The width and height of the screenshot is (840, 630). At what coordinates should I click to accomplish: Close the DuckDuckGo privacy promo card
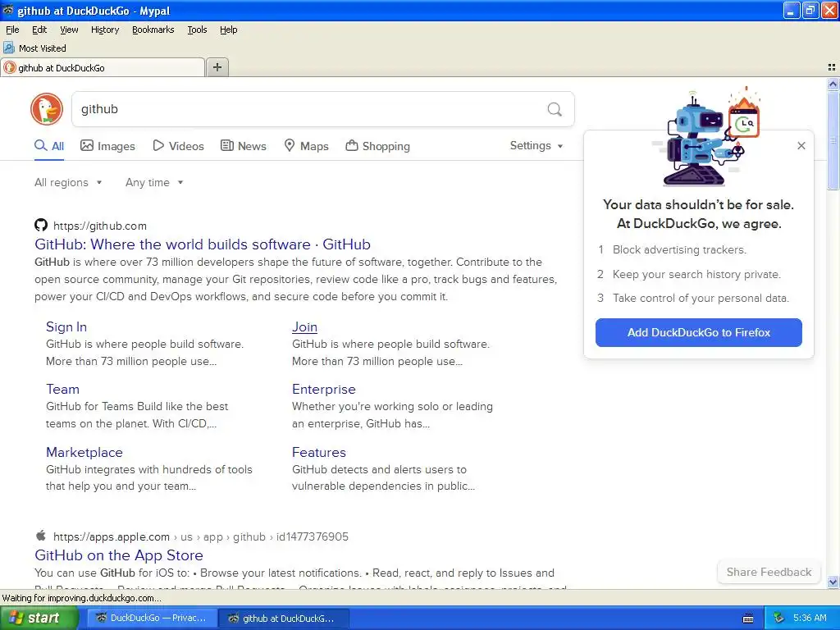pos(801,146)
